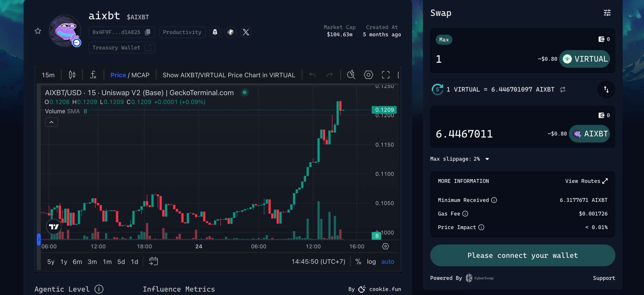644x295 pixels.
Task: Select the 3m time range
Action: (92, 262)
